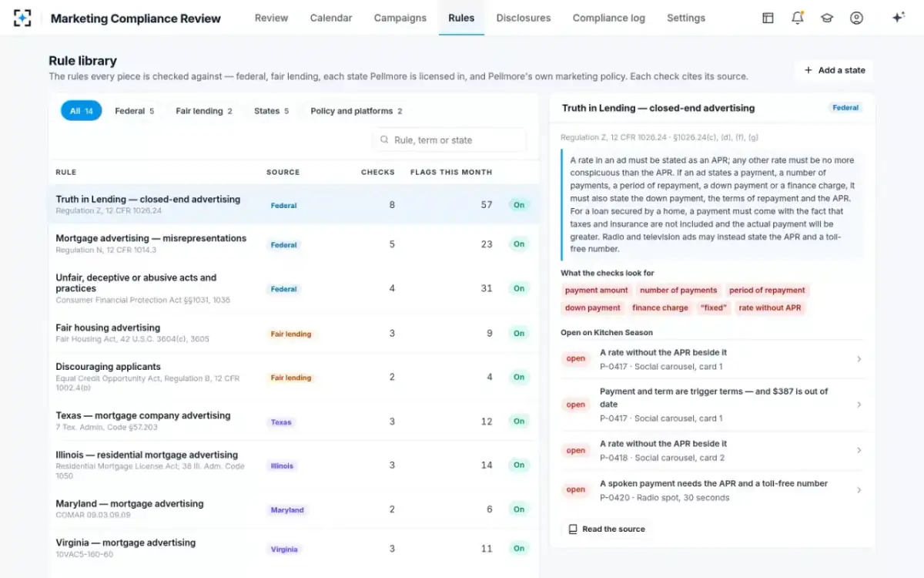Click plus icon on Add a state
The height and width of the screenshot is (578, 924).
[x=808, y=70]
